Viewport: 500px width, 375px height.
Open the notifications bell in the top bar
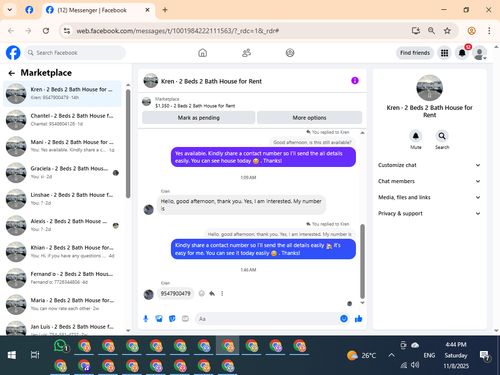coord(462,53)
